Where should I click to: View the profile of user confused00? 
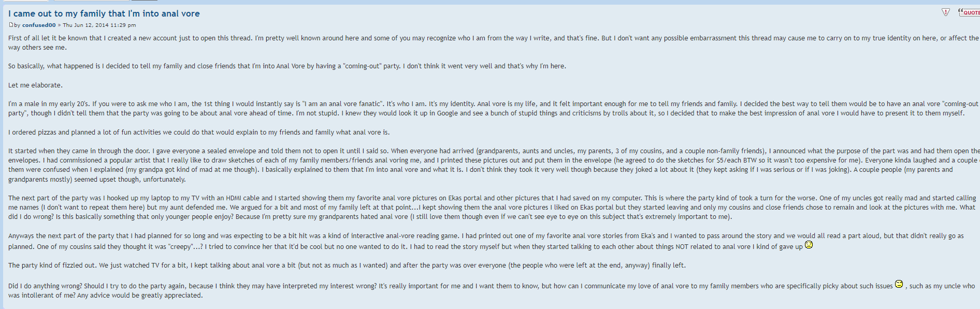coord(39,25)
